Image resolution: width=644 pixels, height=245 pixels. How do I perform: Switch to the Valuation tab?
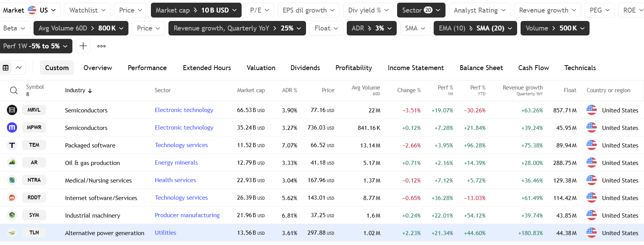pos(261,68)
